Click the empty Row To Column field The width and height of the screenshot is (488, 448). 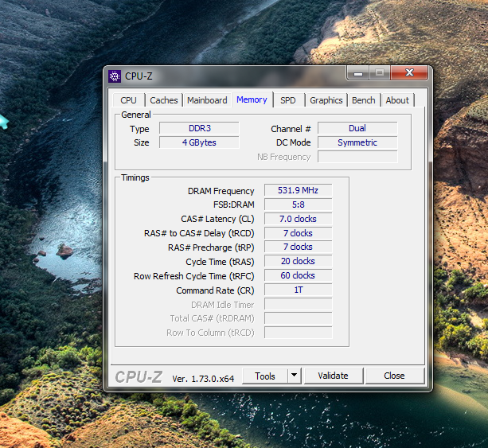tap(299, 333)
